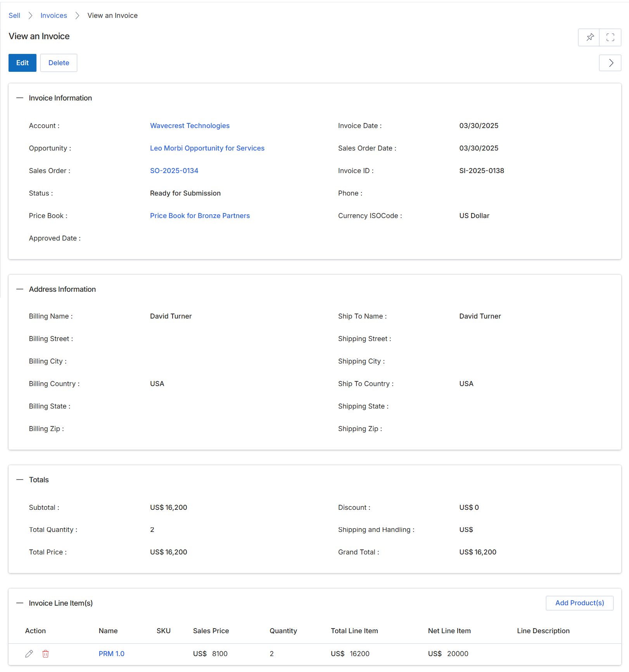Go to next invoice with the right chevron

tap(610, 63)
